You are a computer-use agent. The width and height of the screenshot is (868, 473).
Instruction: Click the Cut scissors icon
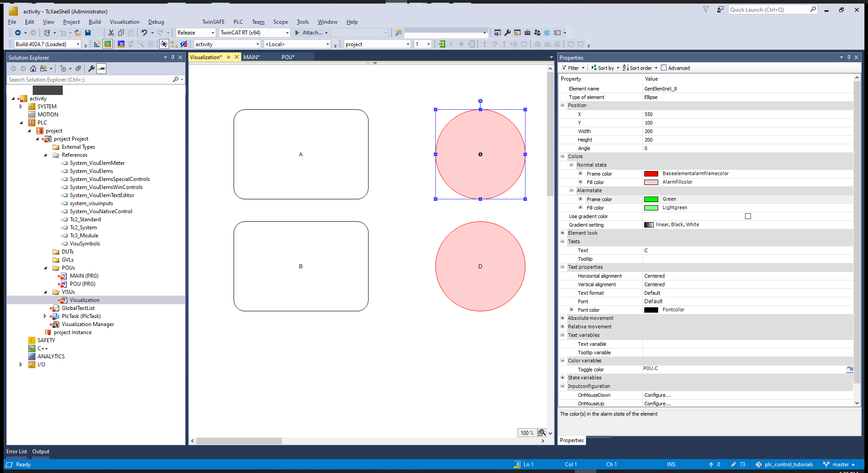tap(111, 33)
